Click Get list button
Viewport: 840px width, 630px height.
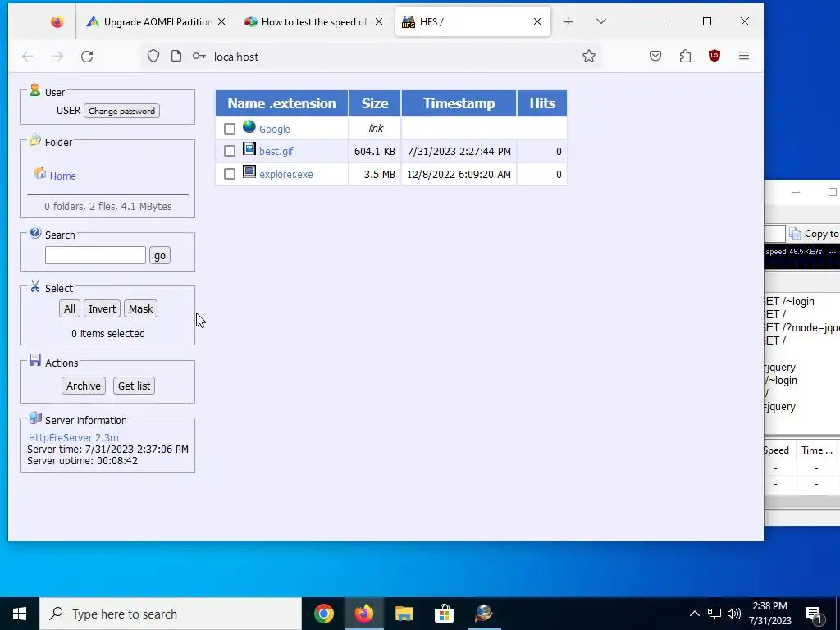(x=134, y=386)
